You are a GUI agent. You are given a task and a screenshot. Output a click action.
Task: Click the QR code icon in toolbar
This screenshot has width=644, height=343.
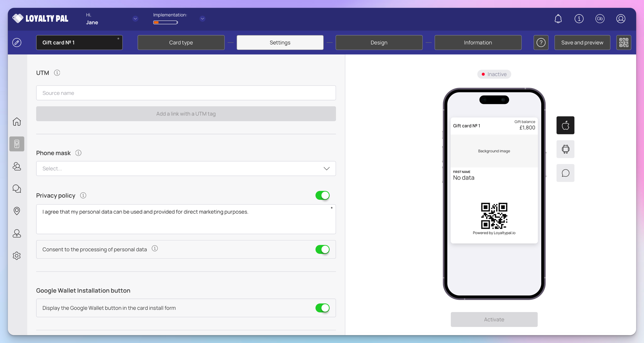click(x=623, y=43)
